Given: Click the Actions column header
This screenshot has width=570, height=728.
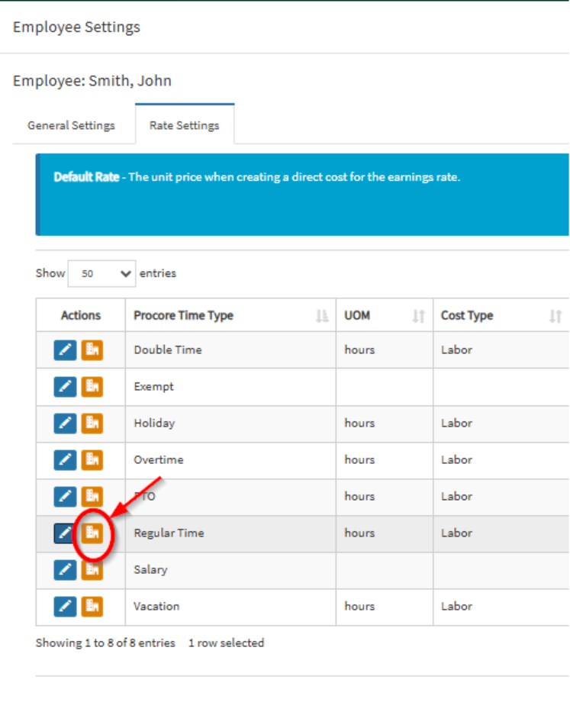Looking at the screenshot, I should click(81, 316).
